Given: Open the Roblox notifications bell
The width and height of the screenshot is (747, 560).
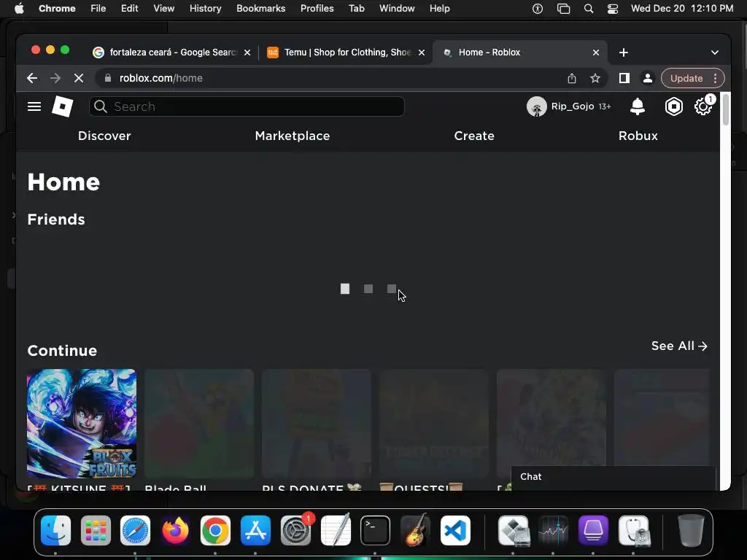Looking at the screenshot, I should click(x=637, y=106).
